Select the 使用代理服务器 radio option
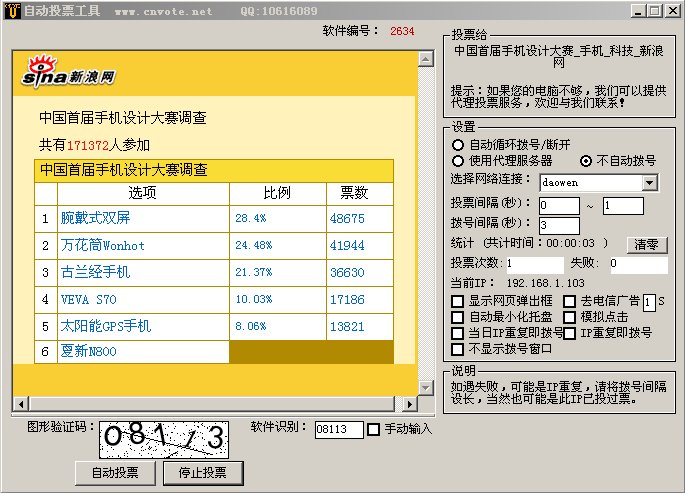The height and width of the screenshot is (493, 685). pos(458,161)
